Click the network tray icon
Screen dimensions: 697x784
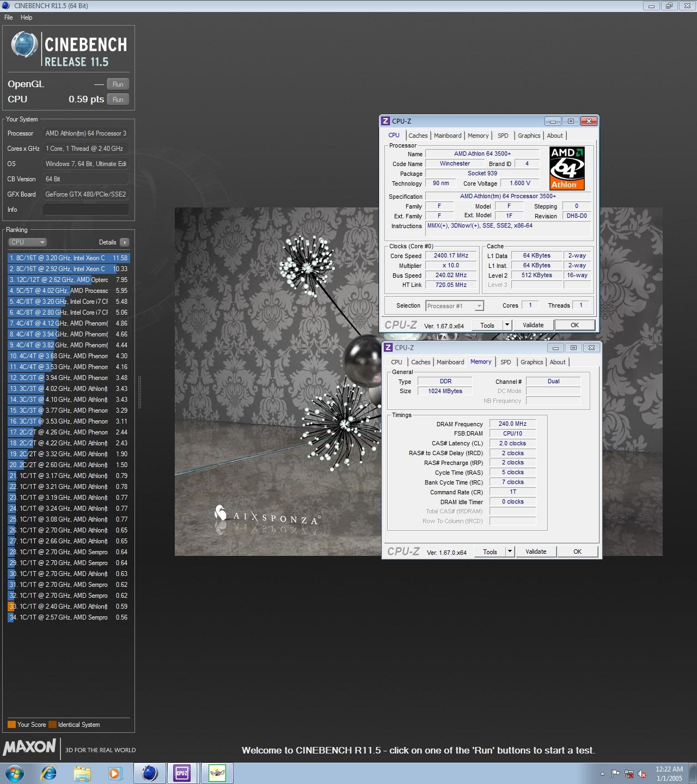[629, 774]
